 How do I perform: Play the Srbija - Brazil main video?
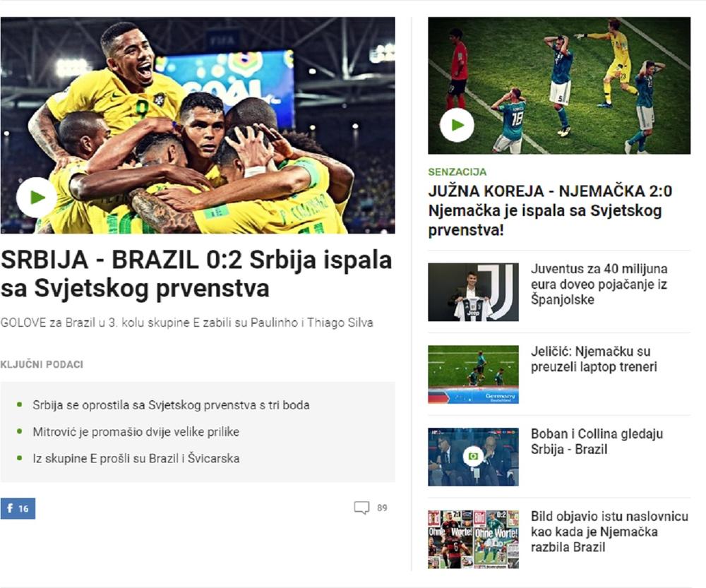click(36, 198)
